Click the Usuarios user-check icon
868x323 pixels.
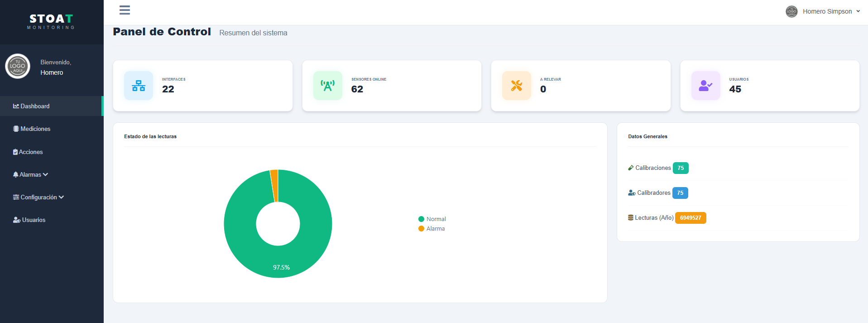coord(706,86)
